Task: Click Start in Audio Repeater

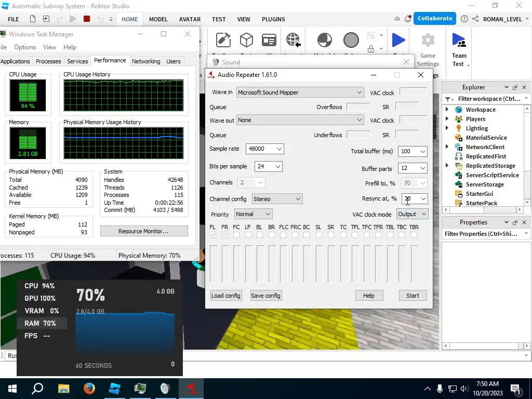Action: [x=413, y=296]
